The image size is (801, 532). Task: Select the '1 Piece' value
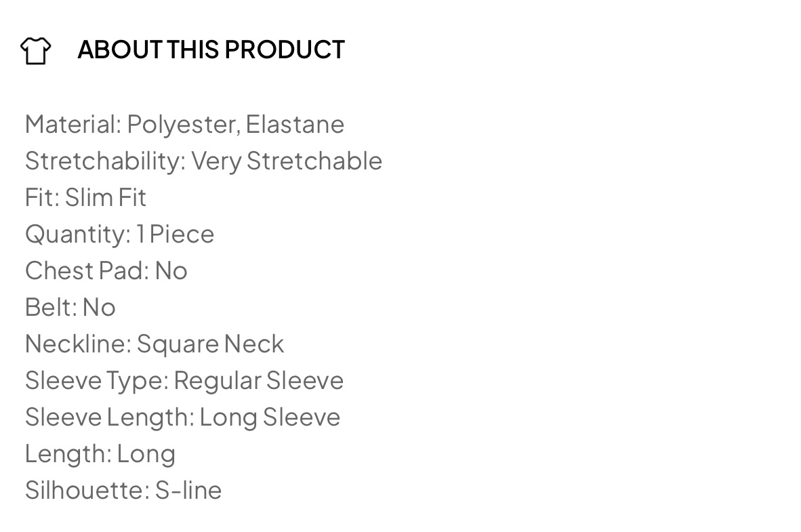(x=175, y=234)
